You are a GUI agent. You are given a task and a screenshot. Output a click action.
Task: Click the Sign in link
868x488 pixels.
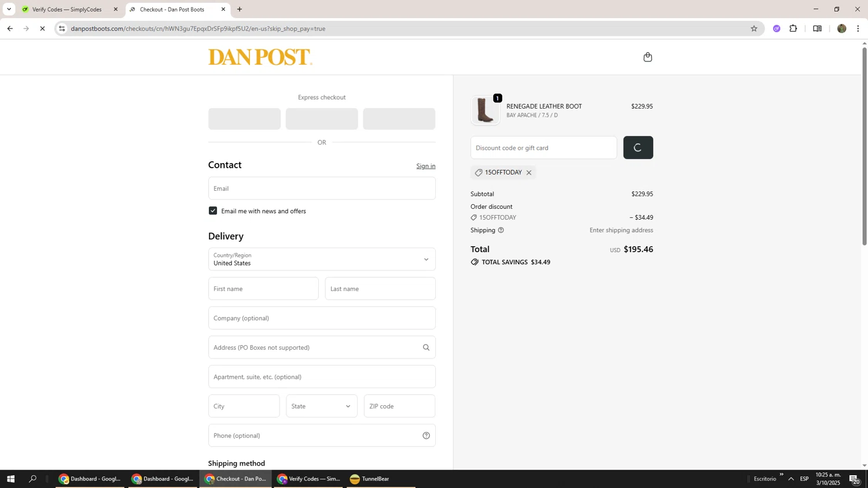[426, 166]
